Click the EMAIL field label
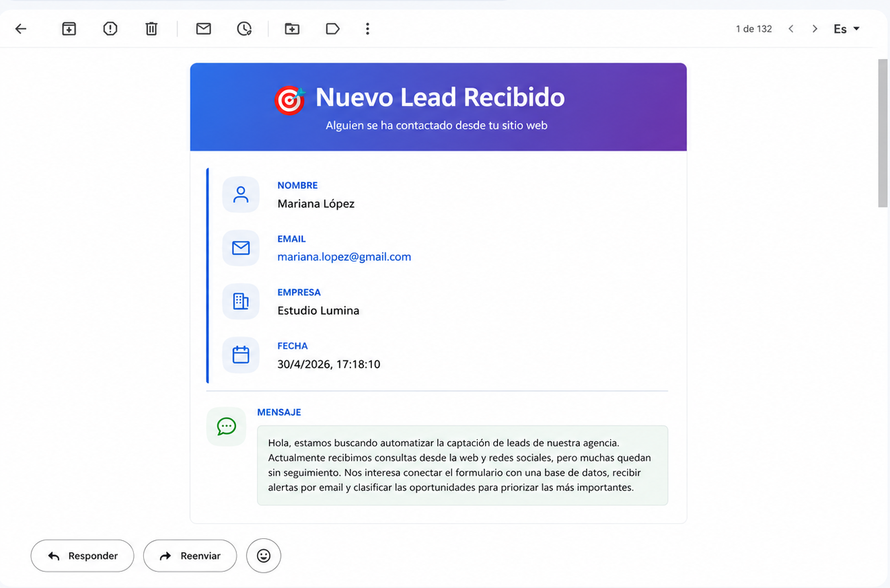This screenshot has width=890, height=588. (x=291, y=239)
